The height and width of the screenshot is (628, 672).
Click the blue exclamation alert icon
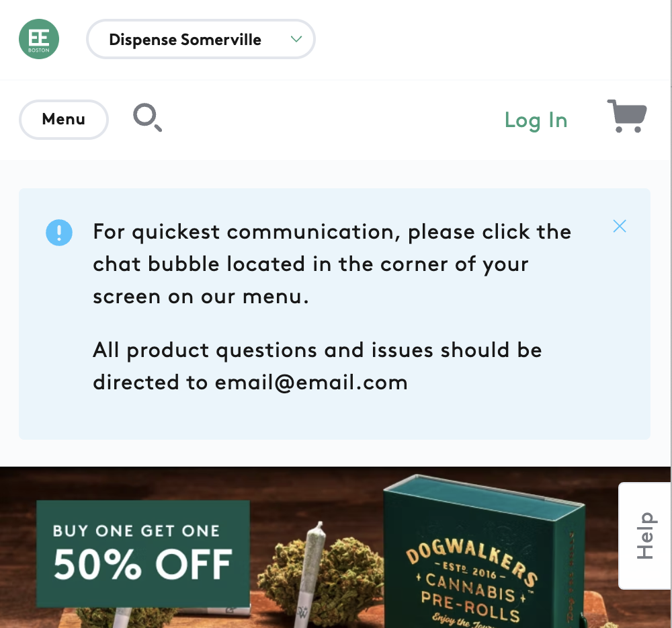[59, 233]
